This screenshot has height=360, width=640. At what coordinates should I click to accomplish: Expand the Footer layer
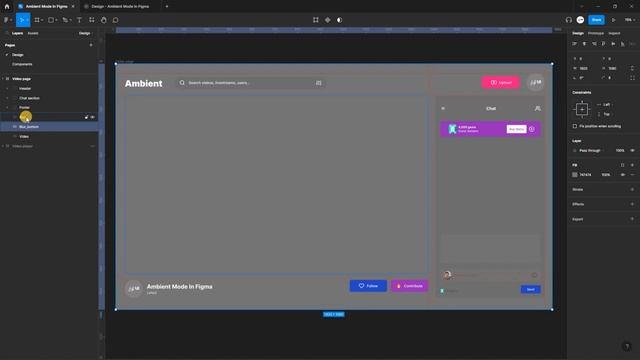(7, 107)
